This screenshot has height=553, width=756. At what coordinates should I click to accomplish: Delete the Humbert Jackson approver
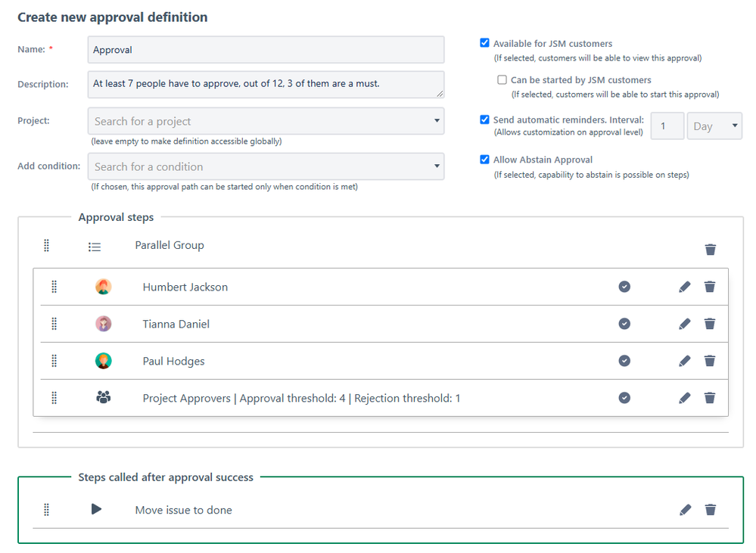(710, 287)
